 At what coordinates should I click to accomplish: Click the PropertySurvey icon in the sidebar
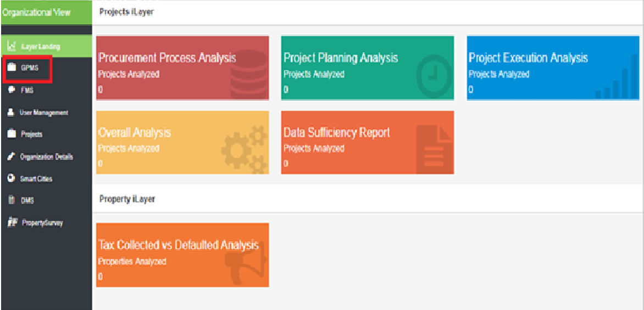[12, 223]
